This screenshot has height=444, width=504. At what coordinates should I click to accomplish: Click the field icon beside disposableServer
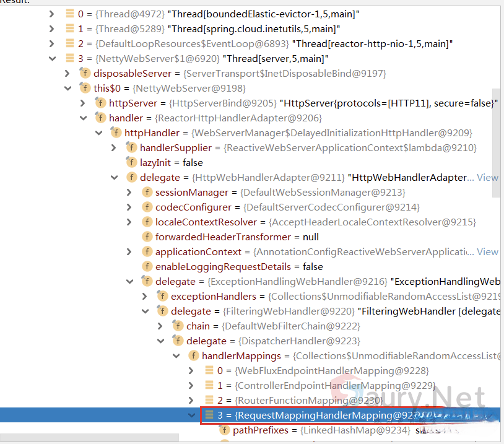[85, 74]
